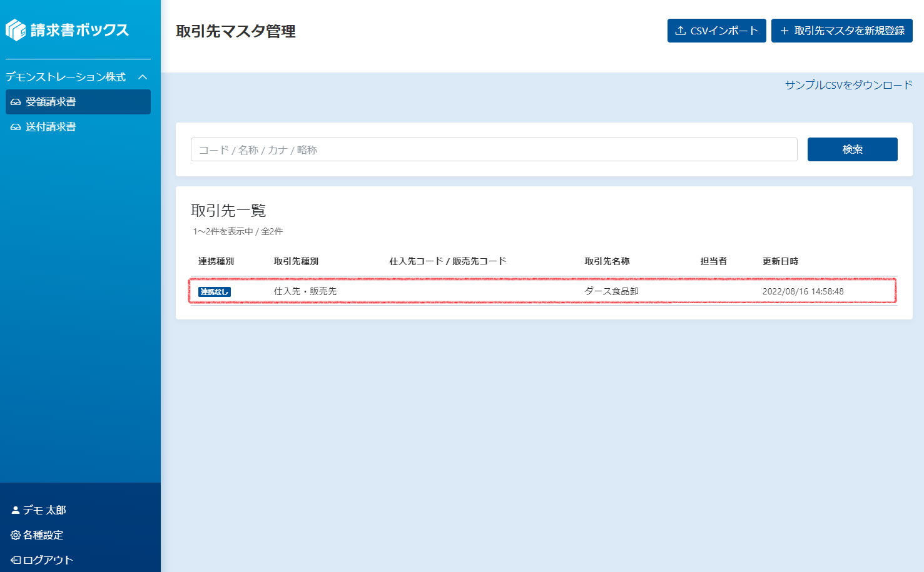Click the 請求書ボックス logo icon
Viewport: 924px width, 572px height.
click(16, 30)
